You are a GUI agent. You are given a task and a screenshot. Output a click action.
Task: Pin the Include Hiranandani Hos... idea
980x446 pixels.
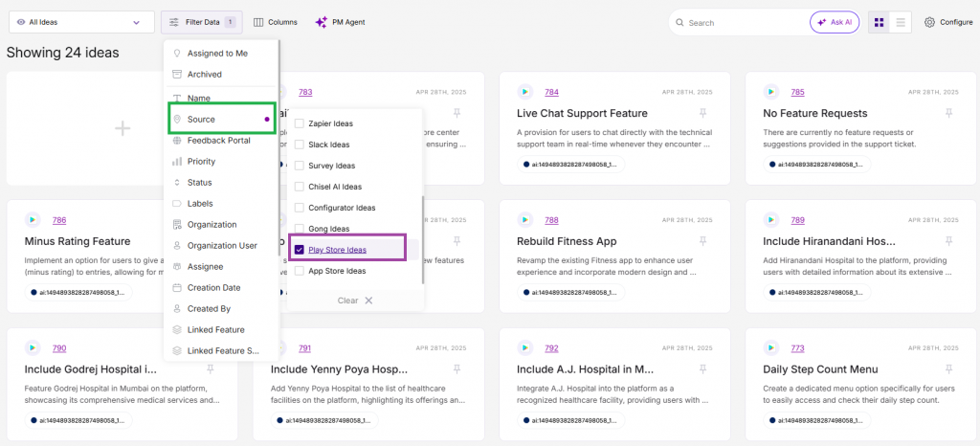click(x=948, y=241)
